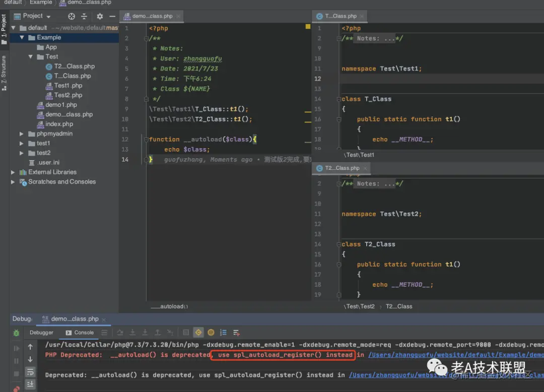Click the collapse all icon in Project panel

click(x=84, y=16)
